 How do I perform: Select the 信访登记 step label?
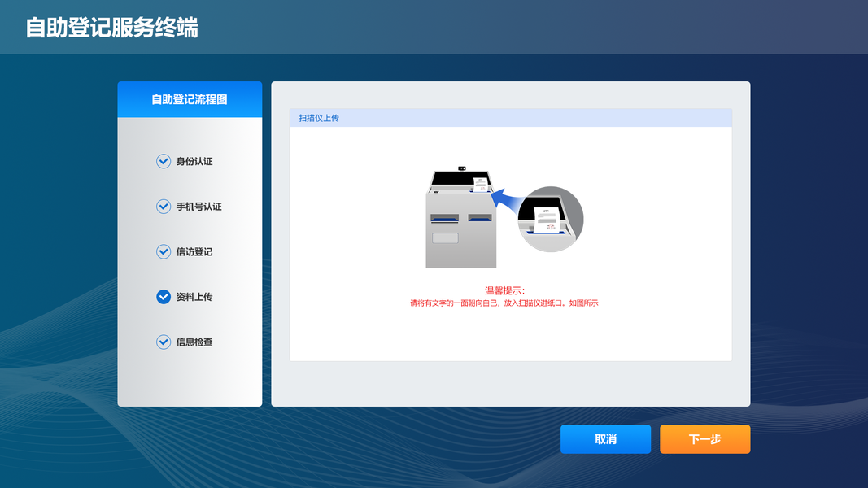(194, 252)
